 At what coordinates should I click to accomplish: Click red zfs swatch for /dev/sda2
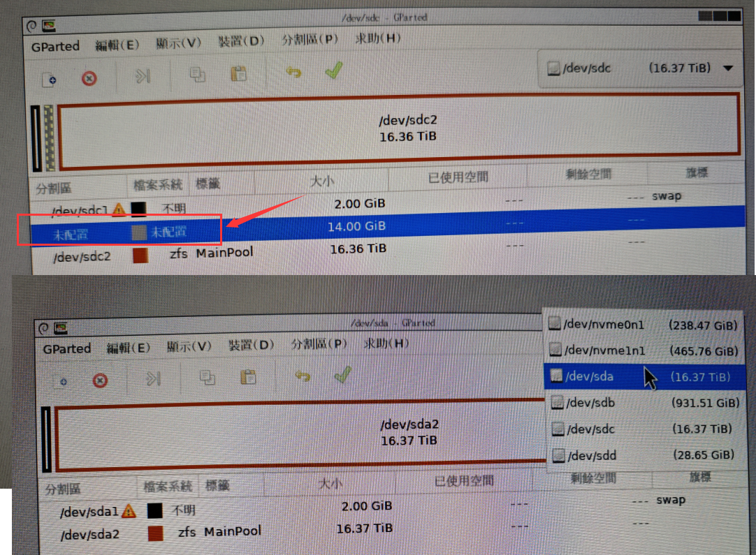[x=155, y=533]
